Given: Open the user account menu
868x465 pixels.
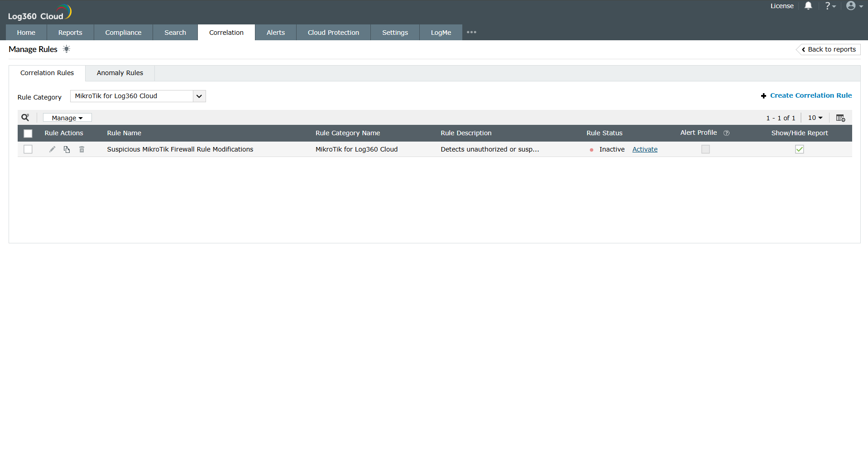Looking at the screenshot, I should (854, 6).
